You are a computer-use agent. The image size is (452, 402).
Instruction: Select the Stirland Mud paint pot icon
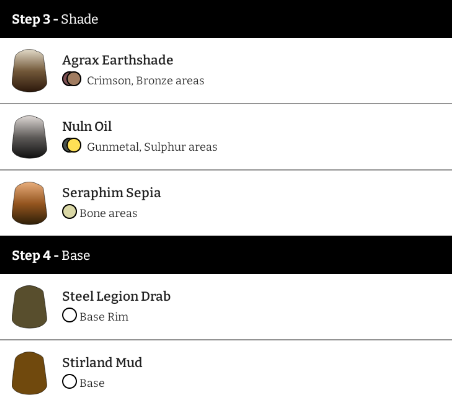[x=29, y=373]
